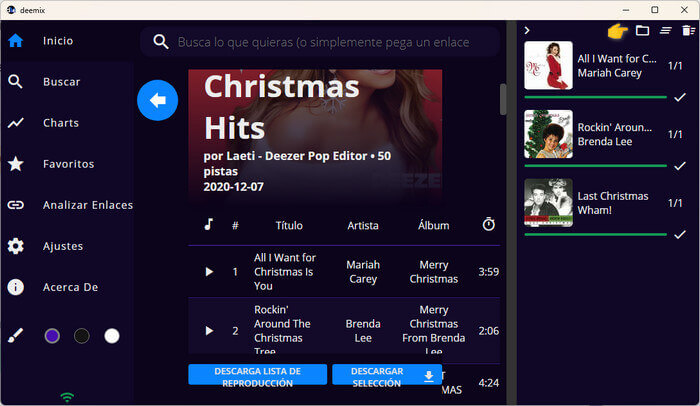Screen dimensions: 700x406
Task: Open the Ajustes gear icon
Action: [16, 246]
